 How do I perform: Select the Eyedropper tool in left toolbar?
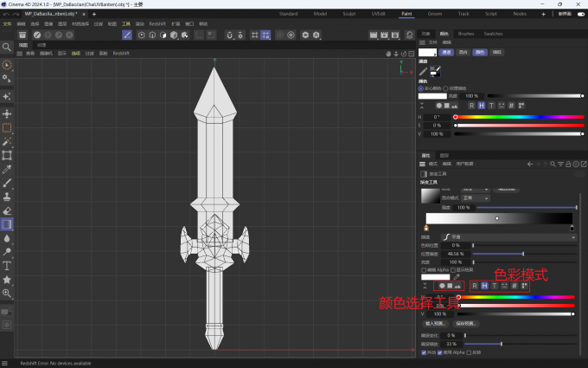7,170
